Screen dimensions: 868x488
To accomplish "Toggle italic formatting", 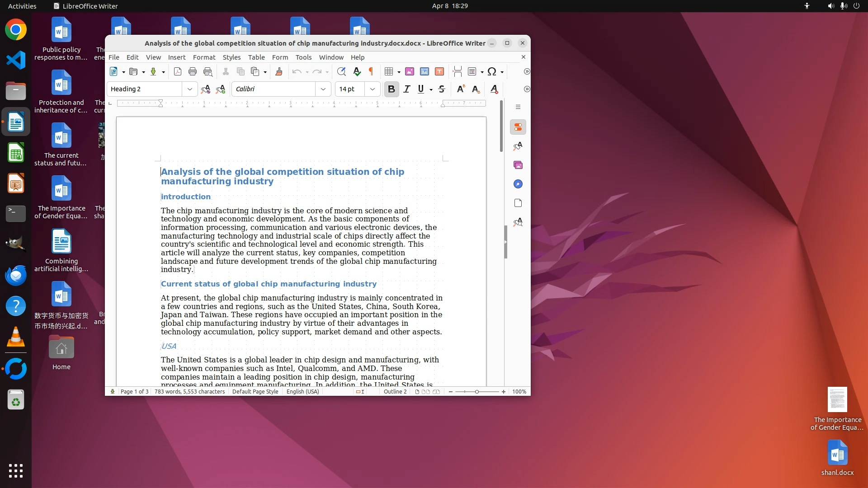I will [406, 89].
